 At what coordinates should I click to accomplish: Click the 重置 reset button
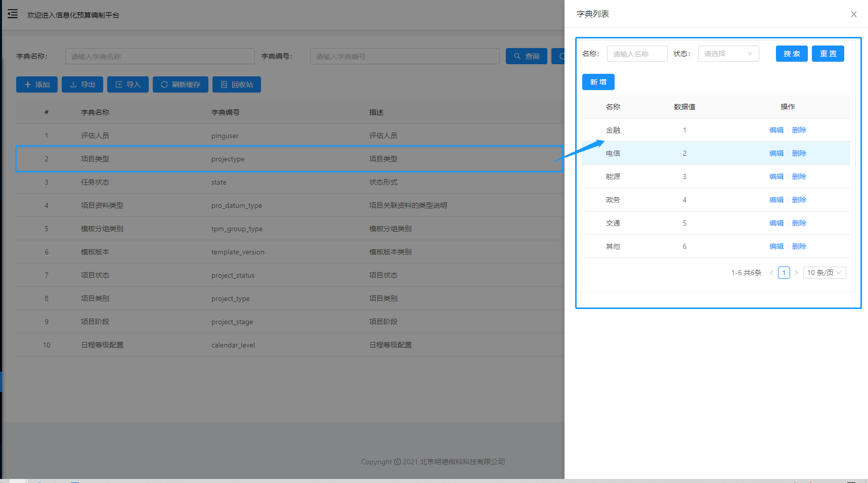(x=828, y=53)
